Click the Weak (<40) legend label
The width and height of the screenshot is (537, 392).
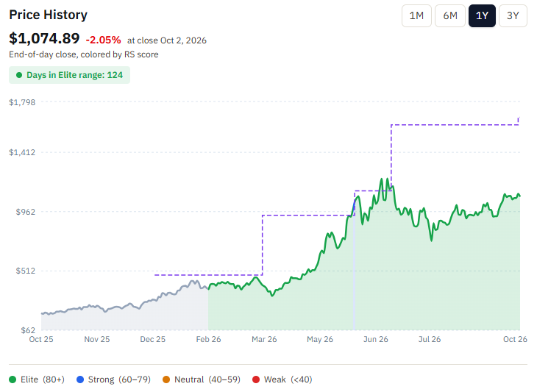(288, 379)
